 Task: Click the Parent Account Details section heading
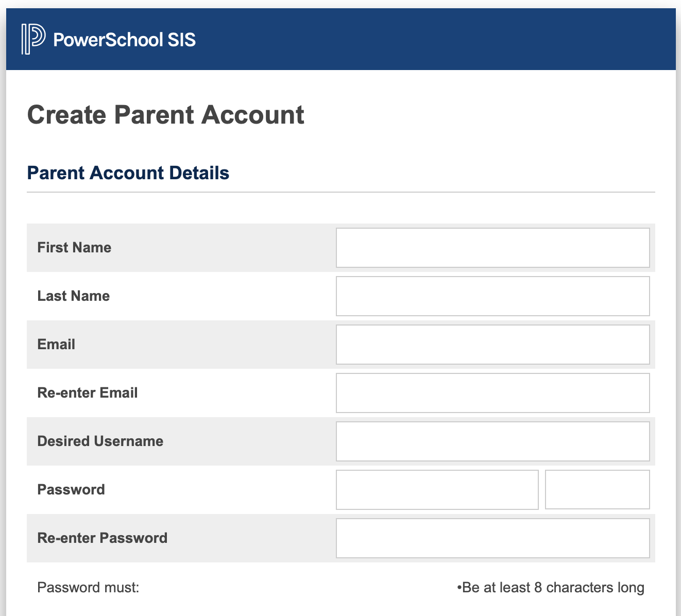(128, 173)
